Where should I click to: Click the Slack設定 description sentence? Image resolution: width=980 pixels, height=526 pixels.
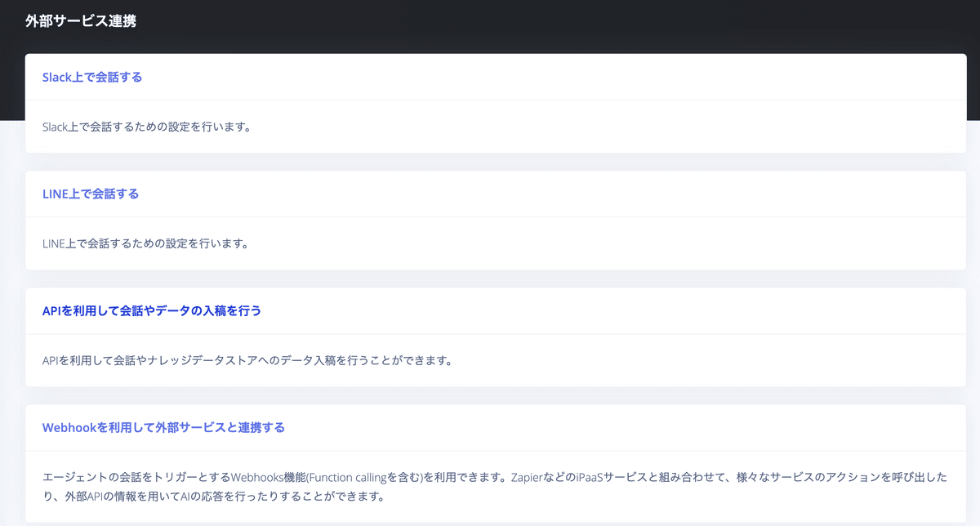pos(146,127)
